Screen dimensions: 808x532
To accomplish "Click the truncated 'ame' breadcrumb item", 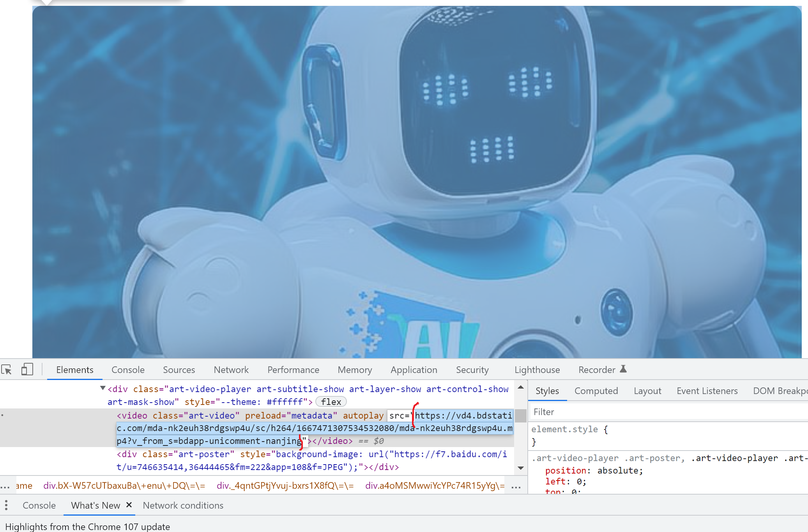I will (24, 486).
